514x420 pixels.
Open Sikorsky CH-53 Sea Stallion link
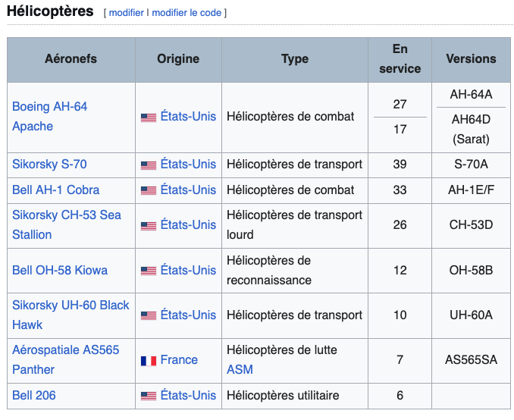pyautogui.click(x=67, y=225)
